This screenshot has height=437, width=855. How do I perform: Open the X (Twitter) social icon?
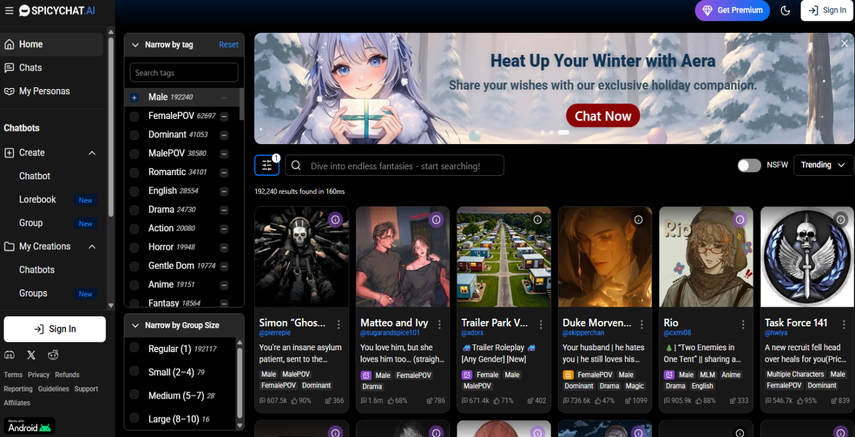click(31, 355)
